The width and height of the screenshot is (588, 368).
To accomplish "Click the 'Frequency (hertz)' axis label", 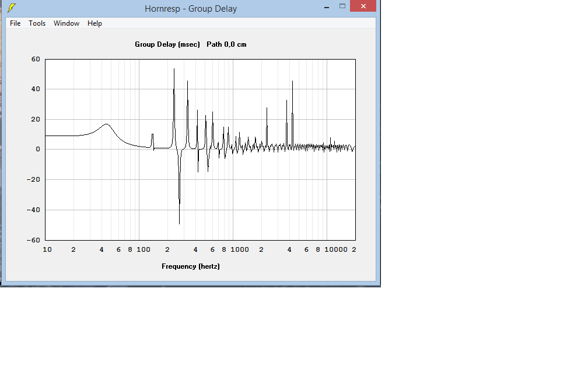I will 191,266.
